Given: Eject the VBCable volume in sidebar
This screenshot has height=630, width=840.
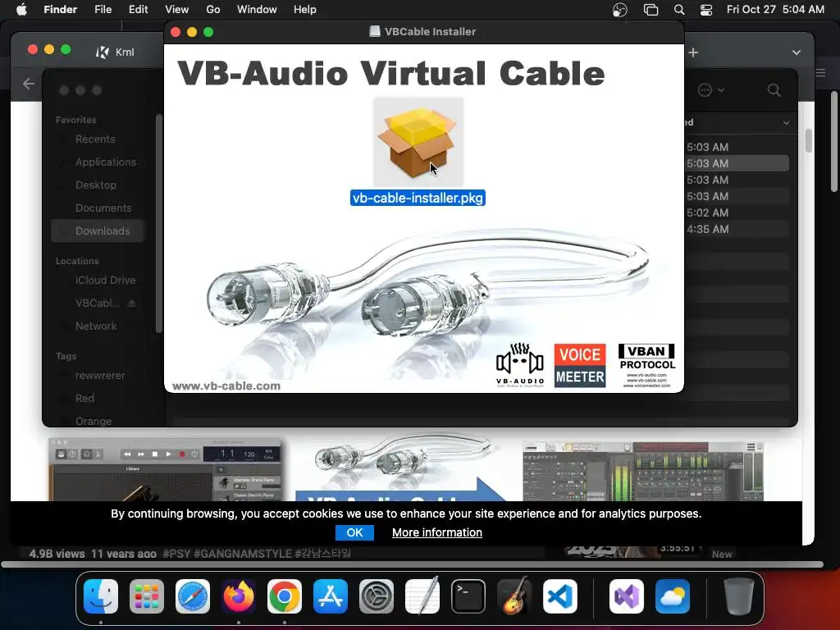Looking at the screenshot, I should pyautogui.click(x=132, y=304).
